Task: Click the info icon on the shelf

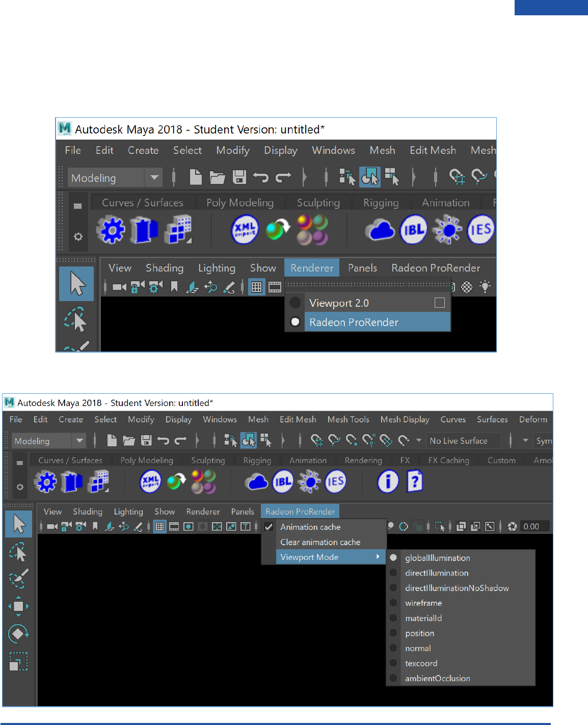Action: tap(388, 481)
